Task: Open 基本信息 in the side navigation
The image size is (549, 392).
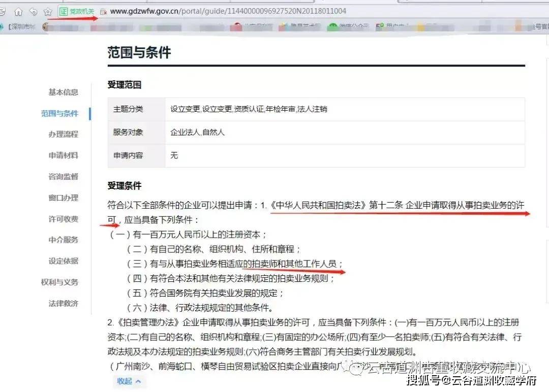Action: [63, 92]
